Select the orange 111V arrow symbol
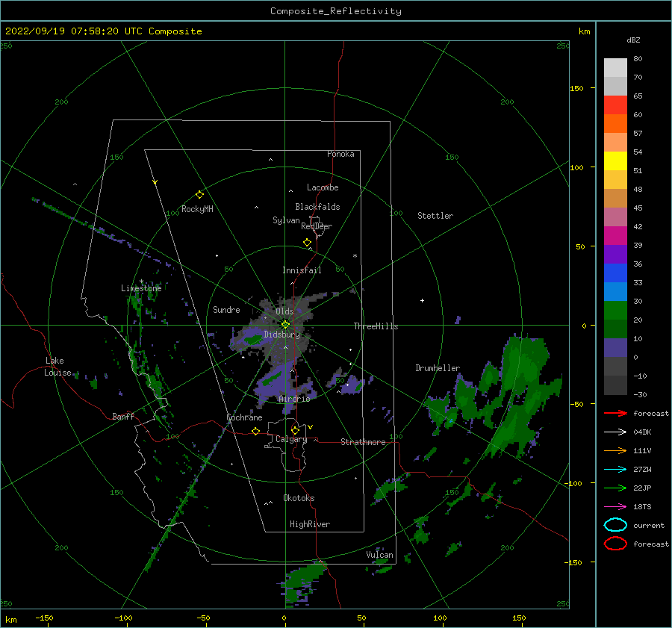 (x=615, y=450)
